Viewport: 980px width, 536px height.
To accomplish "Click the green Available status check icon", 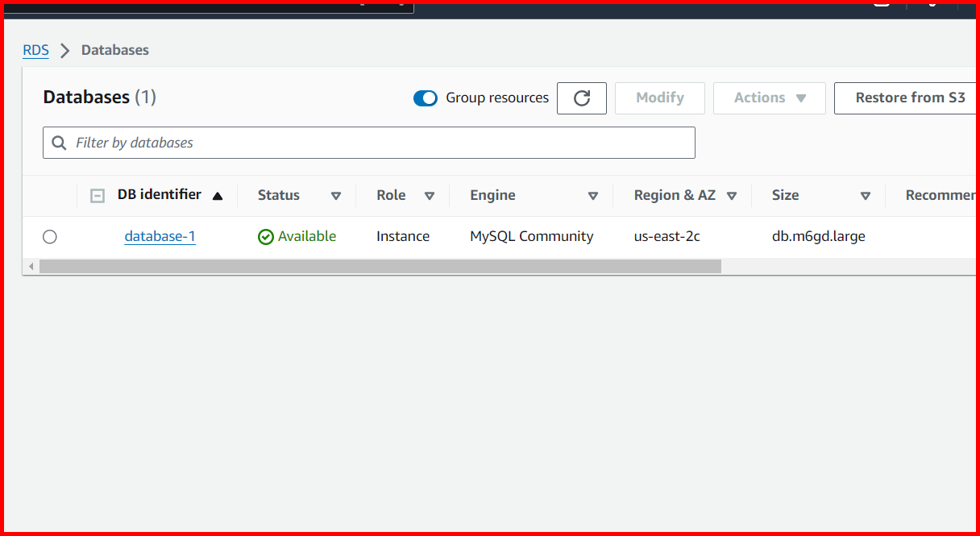I will [266, 236].
